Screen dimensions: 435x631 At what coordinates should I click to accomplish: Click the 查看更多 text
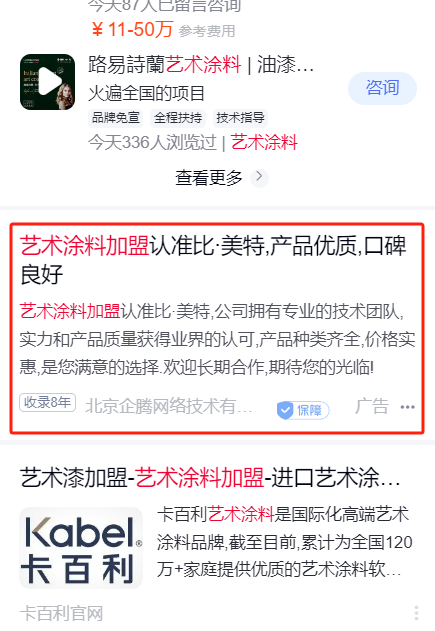tap(209, 177)
